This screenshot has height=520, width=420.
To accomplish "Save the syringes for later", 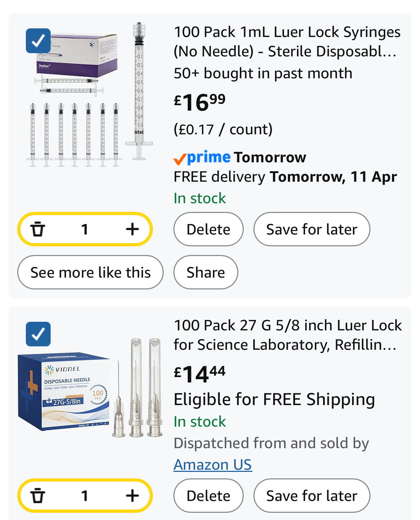I will click(312, 229).
